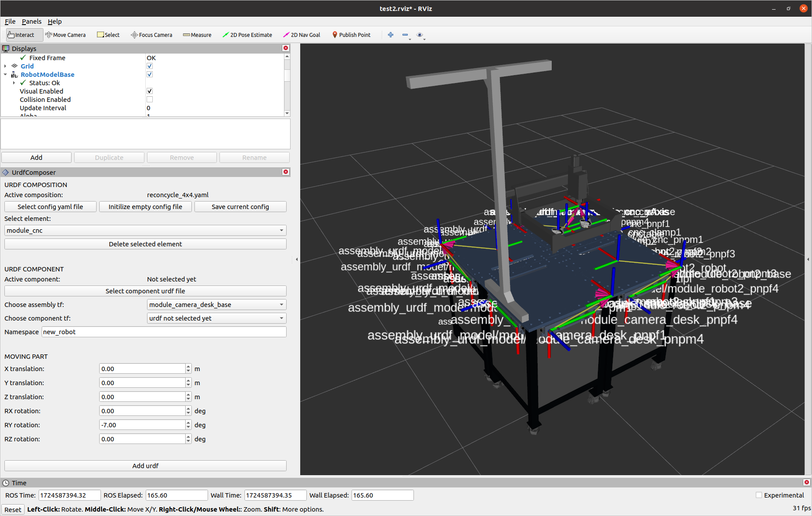
Task: Increase the Y translation value stepper
Action: coord(188,380)
